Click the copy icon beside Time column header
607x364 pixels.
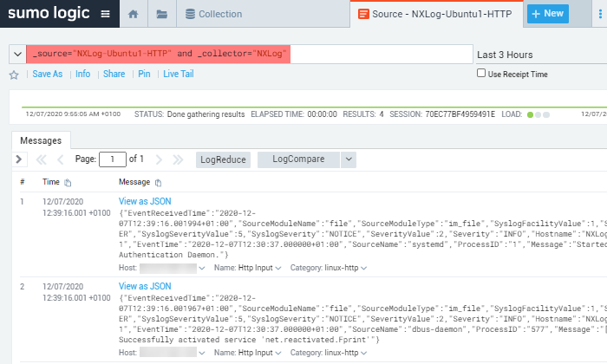click(68, 183)
